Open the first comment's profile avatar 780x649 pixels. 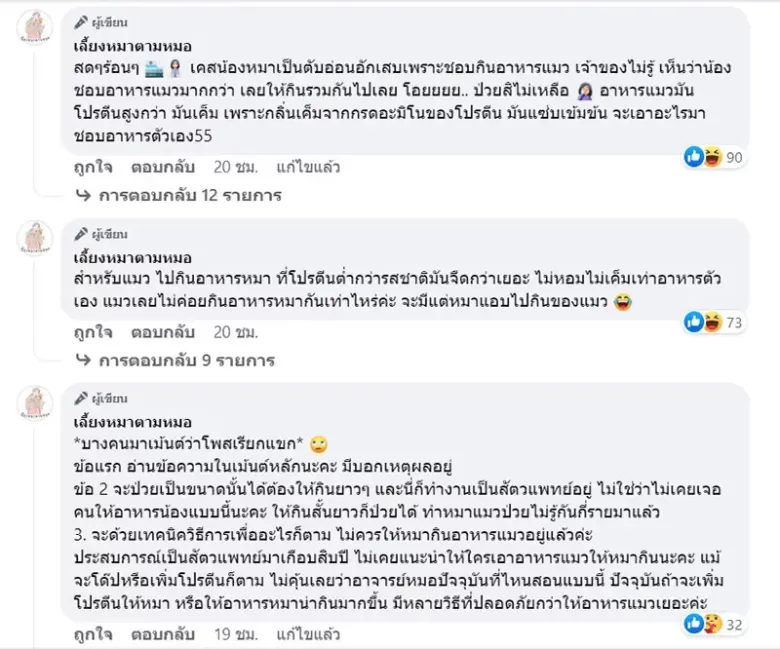(x=34, y=27)
